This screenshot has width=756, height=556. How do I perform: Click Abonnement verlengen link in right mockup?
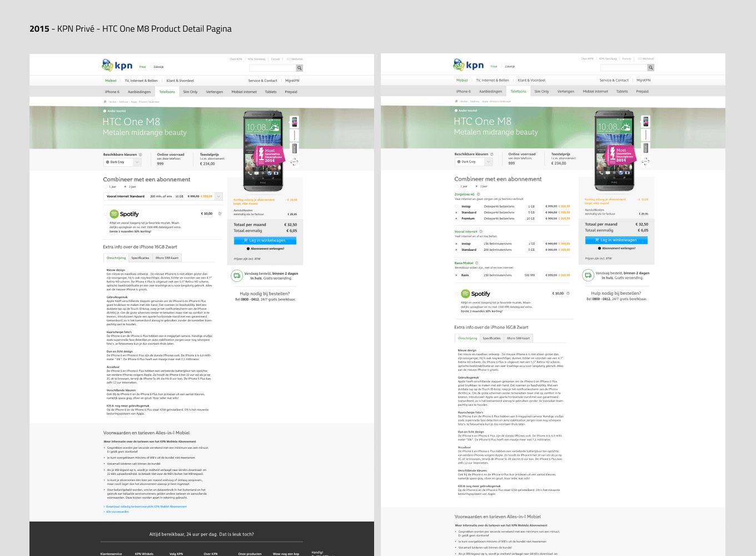[617, 248]
